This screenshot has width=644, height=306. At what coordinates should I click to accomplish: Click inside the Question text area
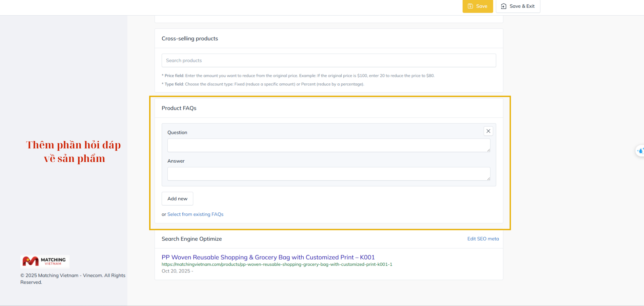pyautogui.click(x=328, y=145)
